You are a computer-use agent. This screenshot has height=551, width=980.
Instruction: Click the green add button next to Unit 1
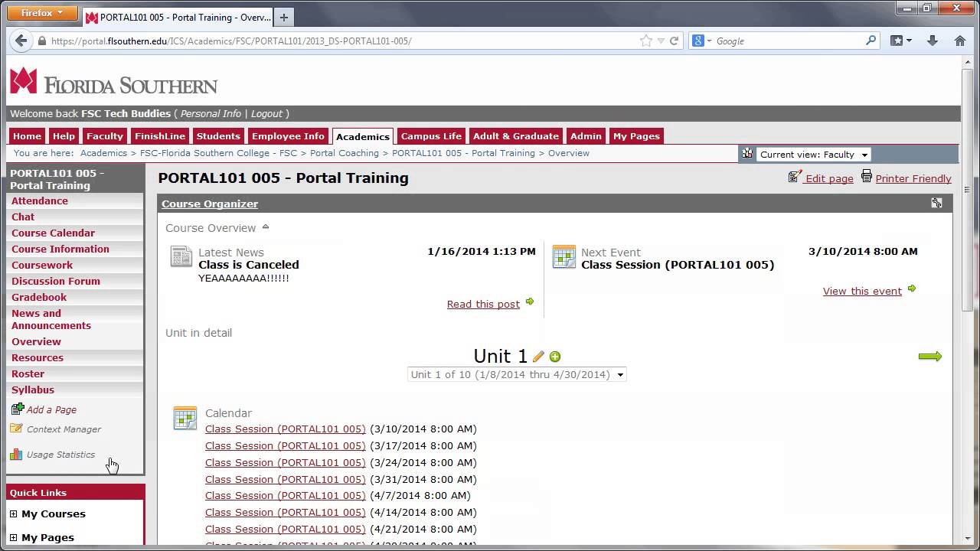click(555, 357)
